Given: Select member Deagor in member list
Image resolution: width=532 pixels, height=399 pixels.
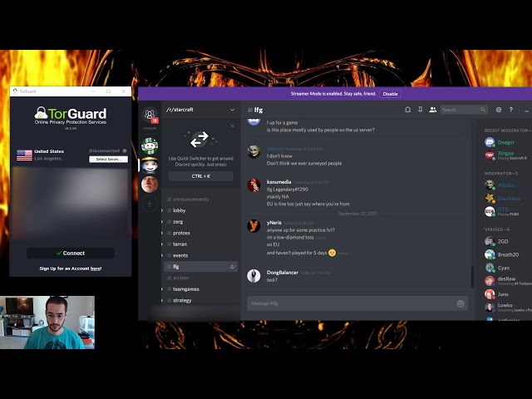Looking at the screenshot, I should coord(505,142).
